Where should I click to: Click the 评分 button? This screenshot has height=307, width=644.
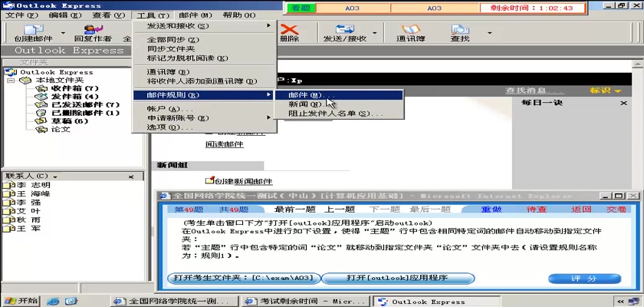click(x=584, y=279)
